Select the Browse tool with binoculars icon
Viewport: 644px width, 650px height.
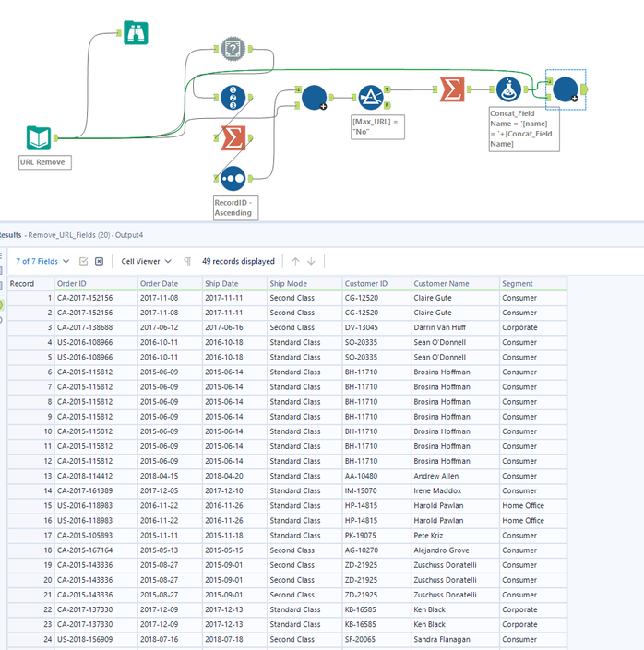tap(136, 33)
